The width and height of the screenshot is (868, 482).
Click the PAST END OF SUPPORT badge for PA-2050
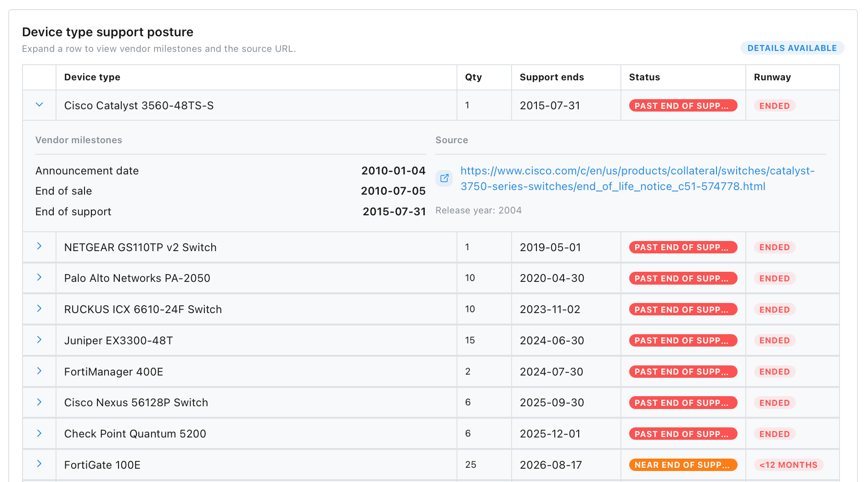pos(682,278)
